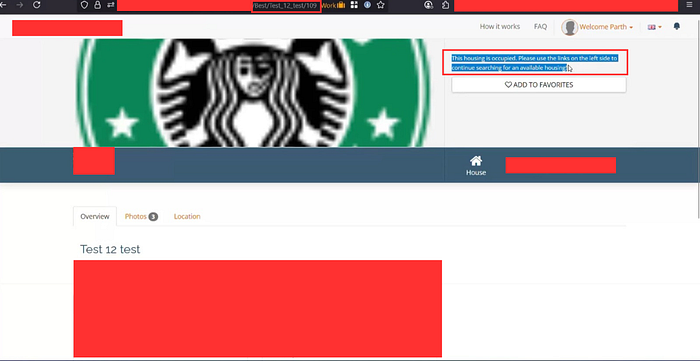Go back using the browser back arrow
The image size is (700, 361).
4,5
